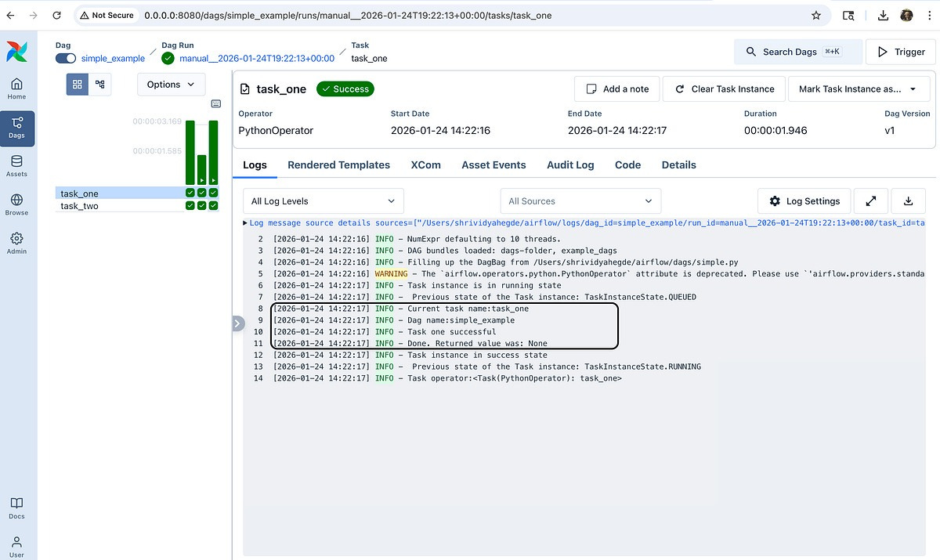Click task_two third run status box
Screen dimensions: 940x560
point(213,205)
